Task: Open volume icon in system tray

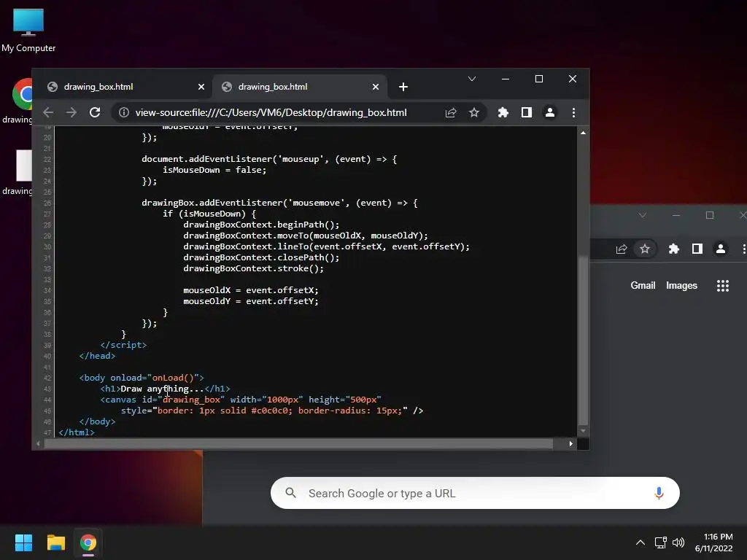Action: pyautogui.click(x=678, y=542)
